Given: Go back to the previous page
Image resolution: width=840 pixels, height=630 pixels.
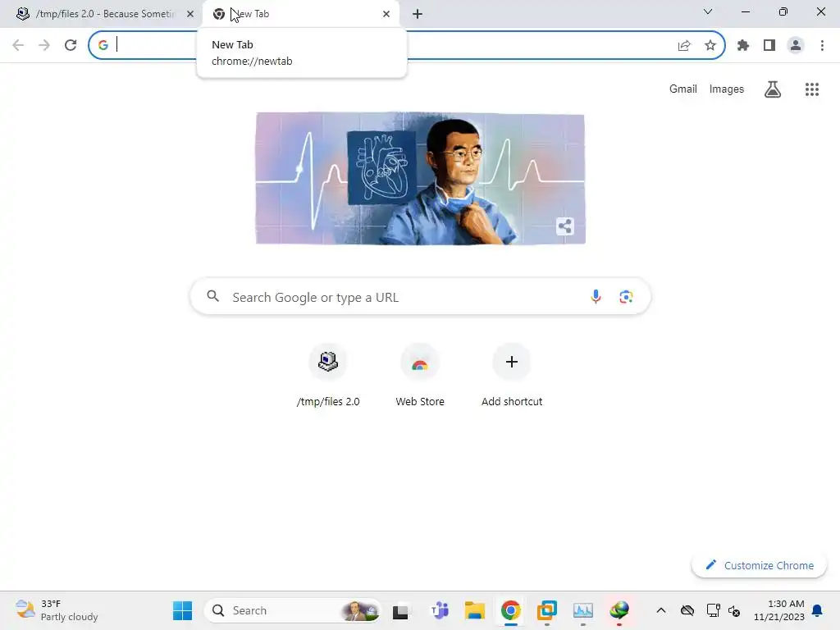Looking at the screenshot, I should tap(18, 45).
